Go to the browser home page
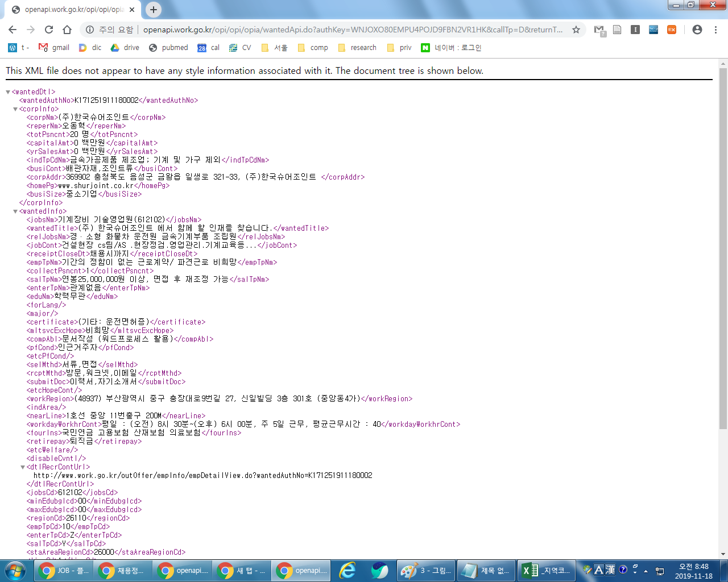The height and width of the screenshot is (582, 728). click(67, 30)
